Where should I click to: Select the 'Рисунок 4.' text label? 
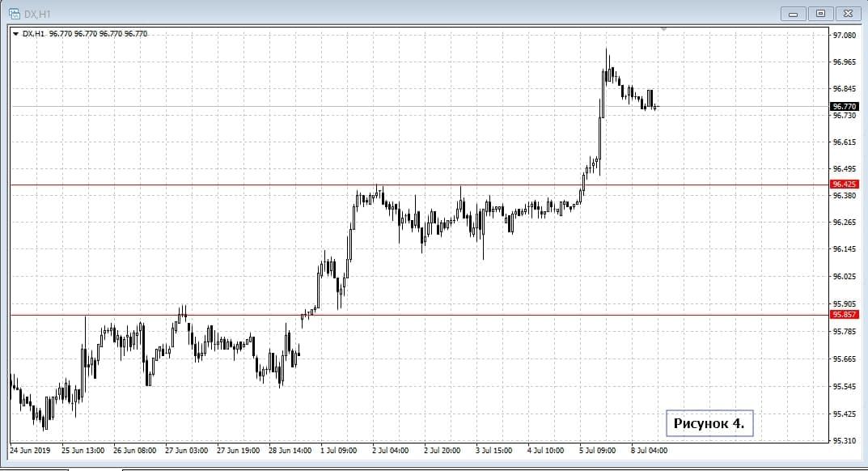708,422
